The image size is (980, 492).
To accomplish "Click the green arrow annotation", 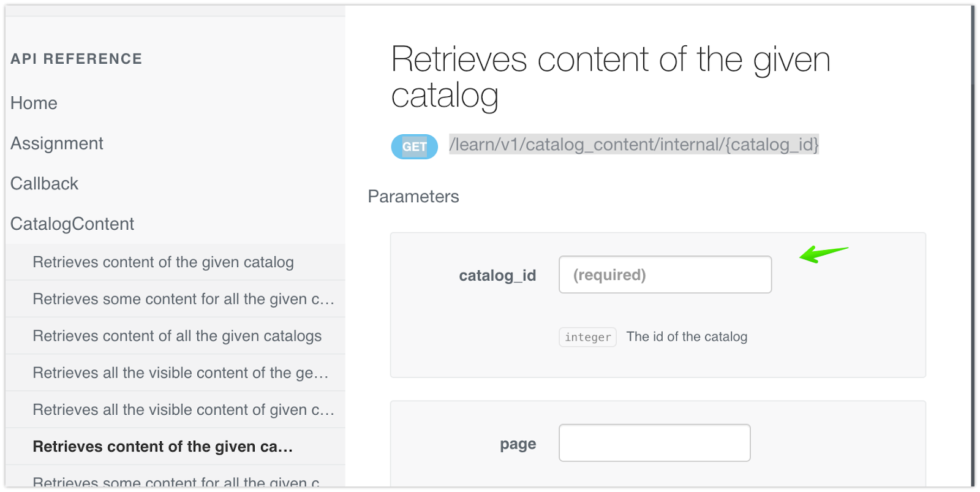I will (823, 253).
